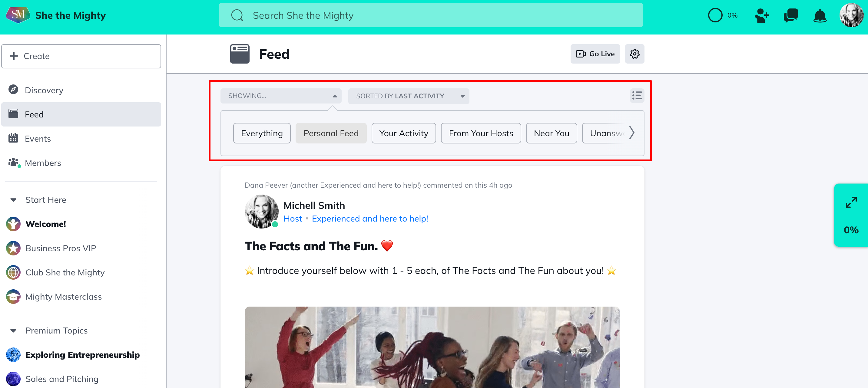
Task: Switch to list view icon
Action: 637,96
